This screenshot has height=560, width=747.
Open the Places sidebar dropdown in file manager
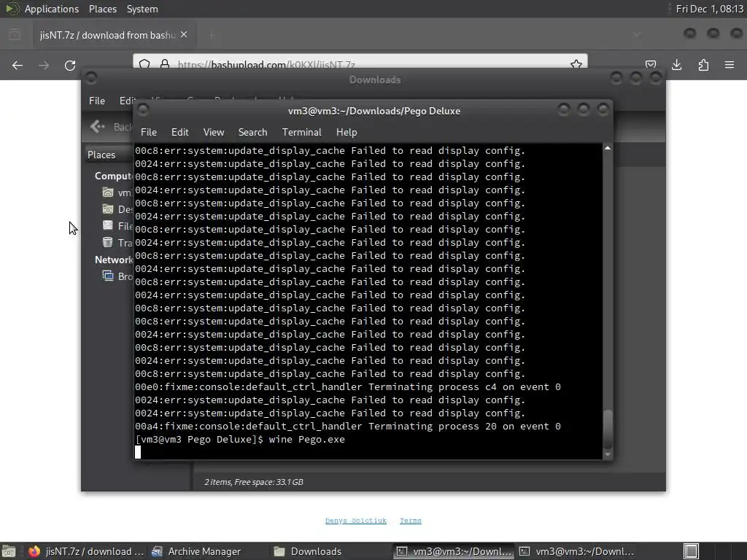[109, 155]
